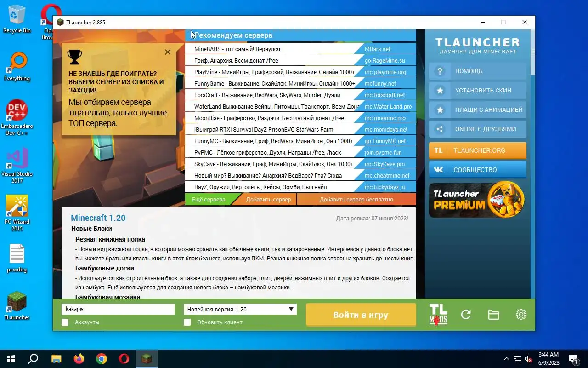This screenshot has height=368, width=588.
Task: Toggle the Аккаунты checkbox
Action: pyautogui.click(x=65, y=322)
